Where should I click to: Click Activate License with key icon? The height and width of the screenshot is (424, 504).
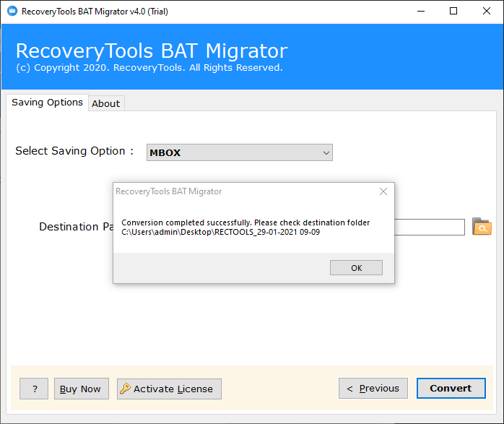(x=169, y=389)
